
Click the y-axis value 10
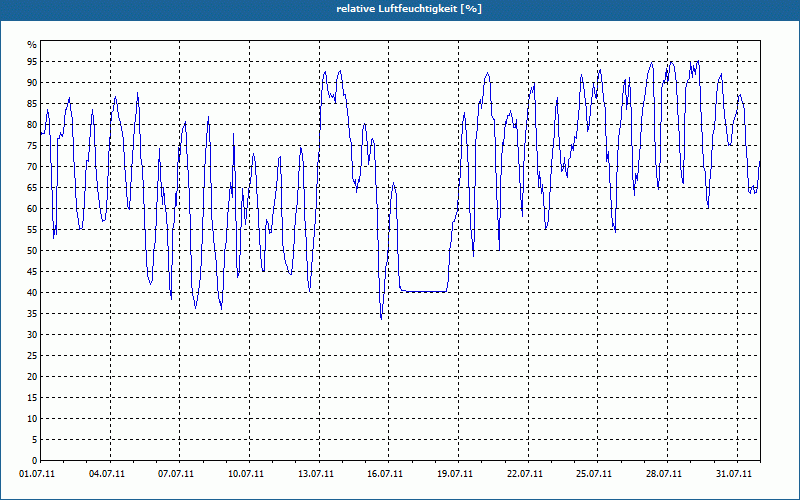point(32,418)
